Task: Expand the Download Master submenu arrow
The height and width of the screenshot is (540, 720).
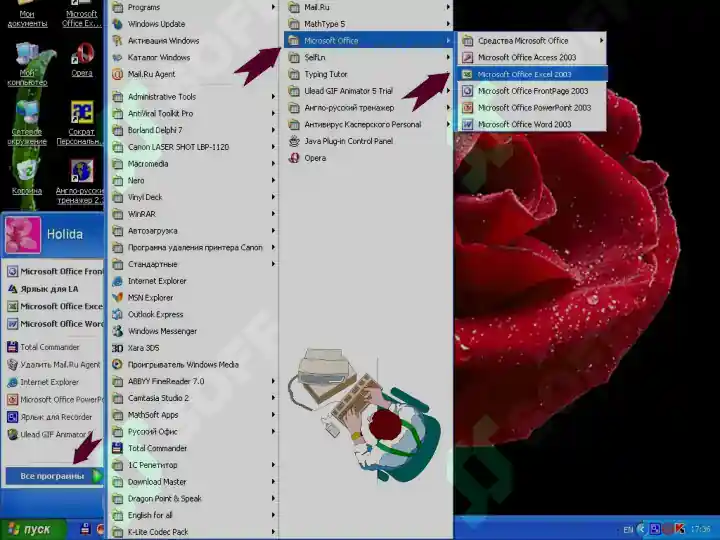Action: pos(273,482)
